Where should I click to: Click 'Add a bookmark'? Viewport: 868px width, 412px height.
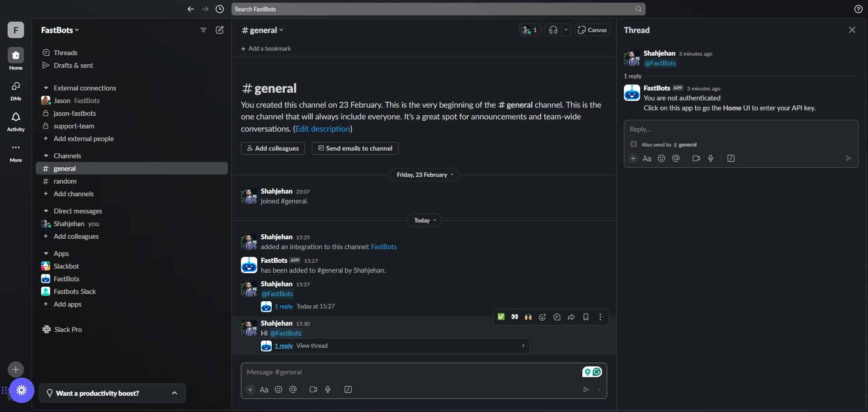pyautogui.click(x=266, y=48)
